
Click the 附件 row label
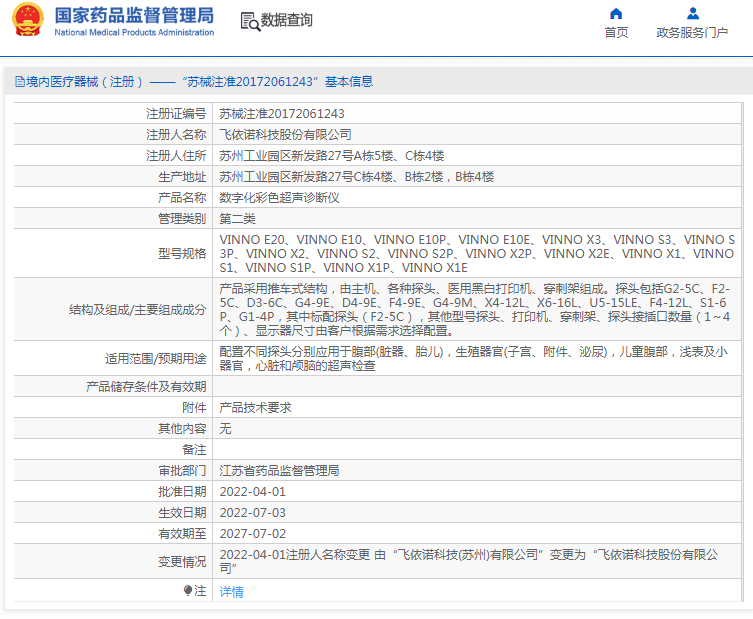coord(194,408)
